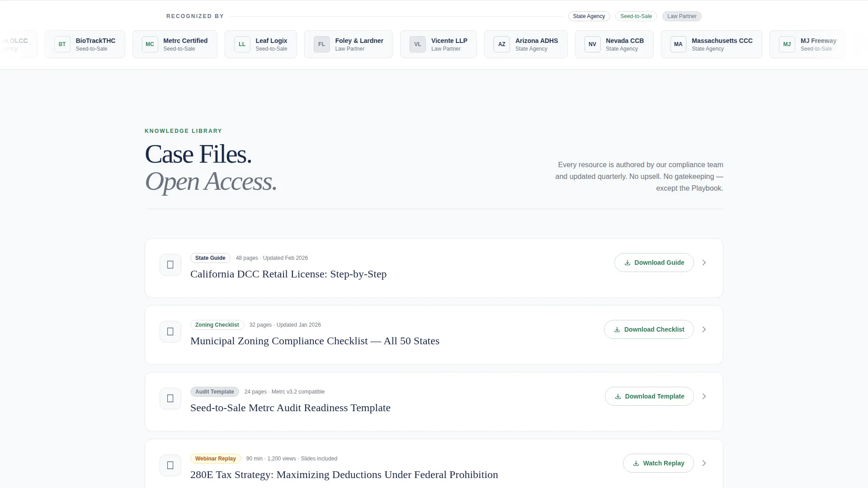This screenshot has width=868, height=488.
Task: Click the LL logo badge for Leaf Logix
Action: point(242,44)
